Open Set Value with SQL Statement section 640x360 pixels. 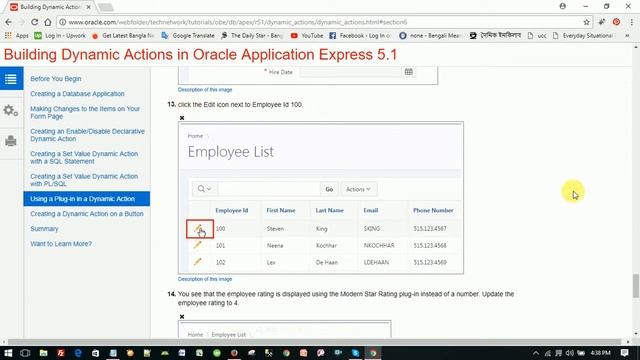[x=84, y=158]
